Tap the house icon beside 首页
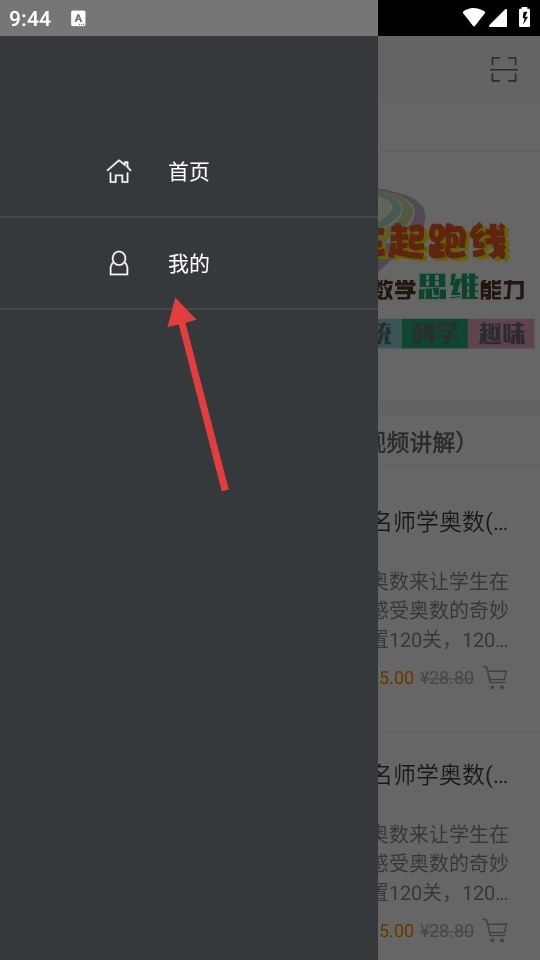The height and width of the screenshot is (960, 540). pos(119,171)
